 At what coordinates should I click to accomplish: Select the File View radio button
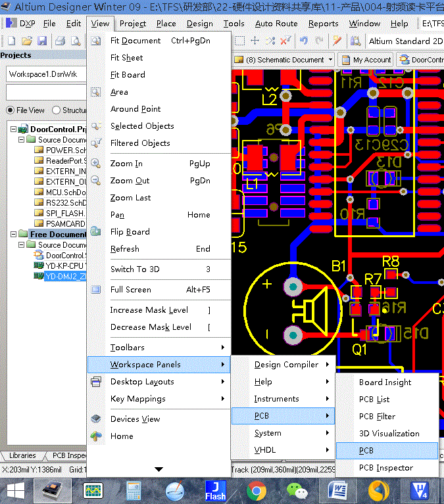(11, 110)
